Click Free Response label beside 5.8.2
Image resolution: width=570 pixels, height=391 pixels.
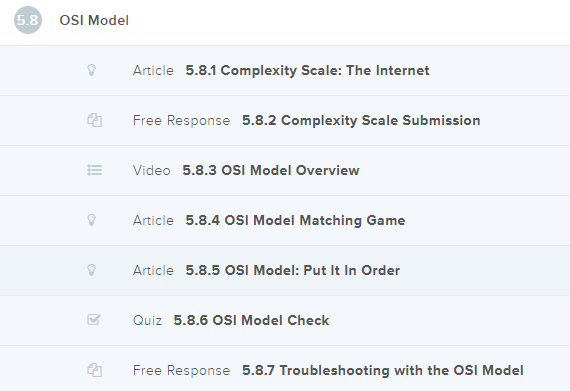pyautogui.click(x=181, y=120)
